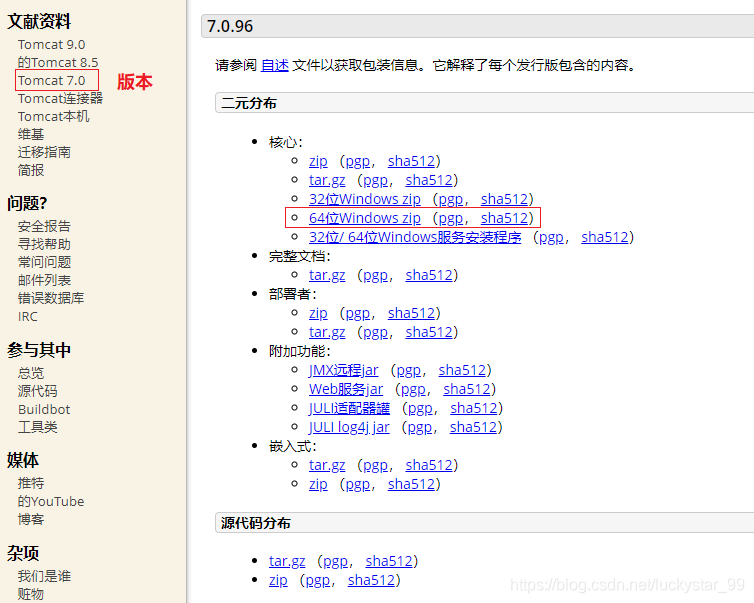Open the 的YouTube sidebar link
This screenshot has height=603, width=754.
pyautogui.click(x=51, y=501)
